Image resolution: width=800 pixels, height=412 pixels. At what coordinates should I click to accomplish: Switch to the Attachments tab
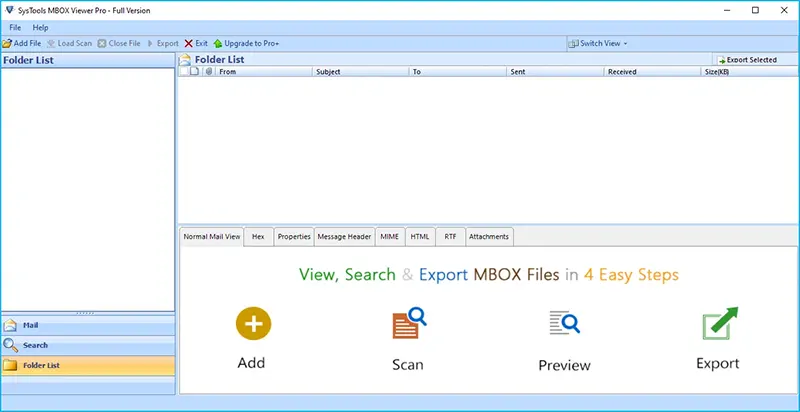(489, 237)
